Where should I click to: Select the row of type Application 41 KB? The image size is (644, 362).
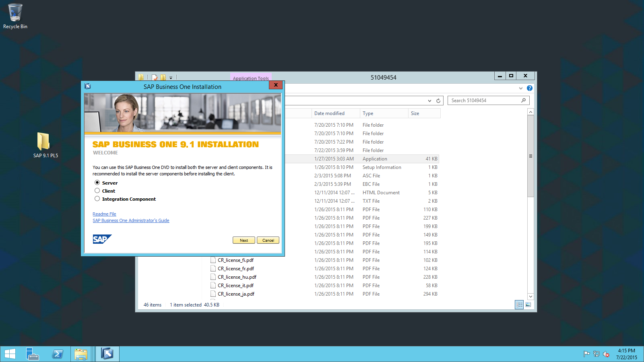[x=362, y=159]
